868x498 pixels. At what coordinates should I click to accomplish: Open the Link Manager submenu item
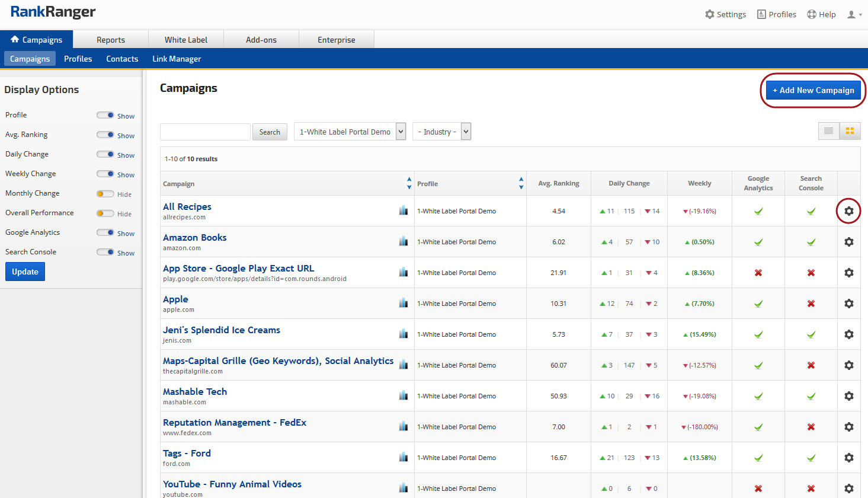[x=177, y=59]
